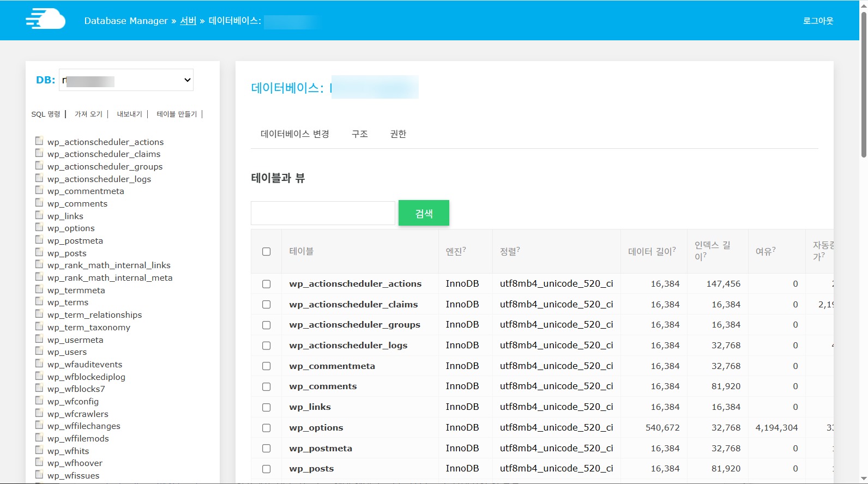Click the table icon beside wp_termmeta
Viewport: 868px width, 484px height.
(39, 289)
